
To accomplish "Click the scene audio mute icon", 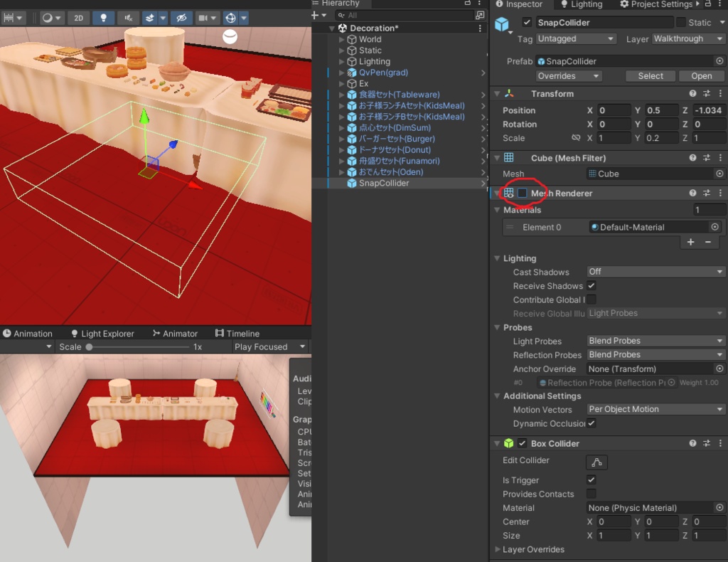I will [128, 18].
